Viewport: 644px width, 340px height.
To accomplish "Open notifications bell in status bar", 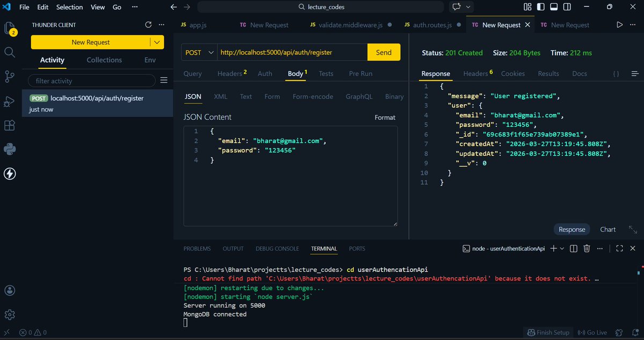I will pos(635,332).
